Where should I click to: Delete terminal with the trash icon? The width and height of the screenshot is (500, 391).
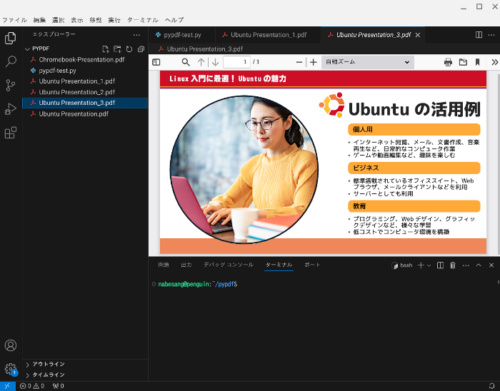pyautogui.click(x=452, y=265)
